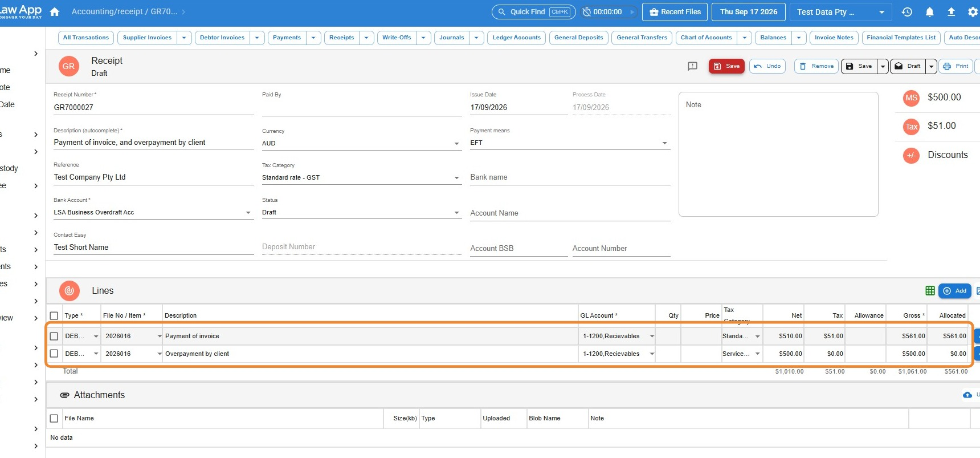Open All Transactions tab
Screen dimensions: 980x458
(x=86, y=38)
